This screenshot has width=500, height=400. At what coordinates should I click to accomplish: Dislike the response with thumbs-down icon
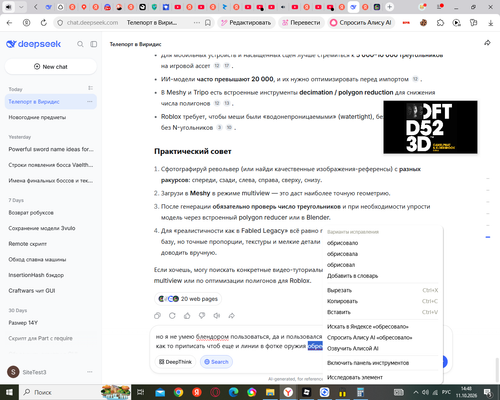202,315
